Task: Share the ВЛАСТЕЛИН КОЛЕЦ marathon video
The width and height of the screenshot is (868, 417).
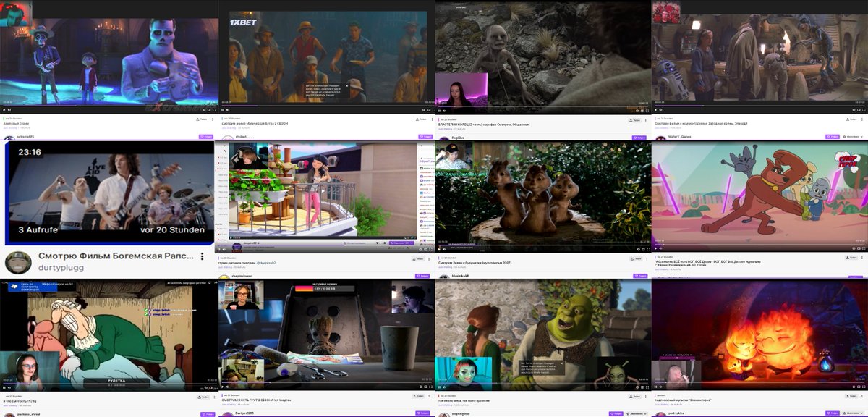Action: [x=634, y=120]
